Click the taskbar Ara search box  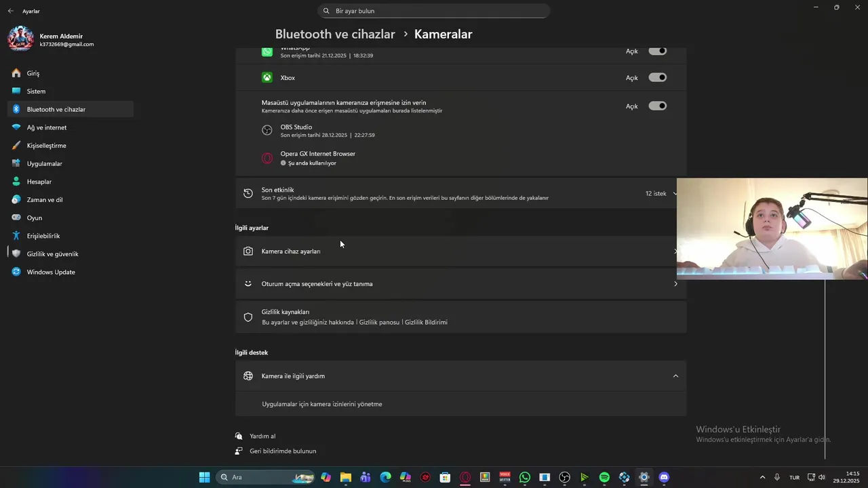[265, 477]
